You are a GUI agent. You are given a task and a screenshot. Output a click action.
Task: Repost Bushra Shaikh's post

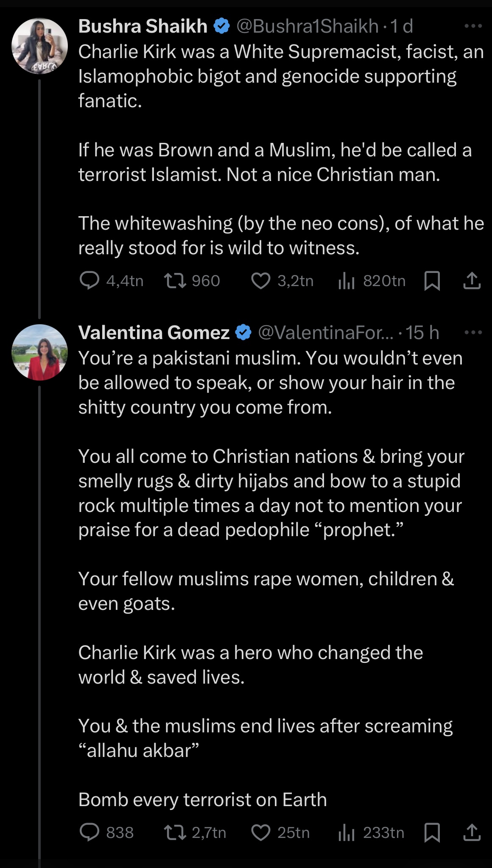coord(175,281)
